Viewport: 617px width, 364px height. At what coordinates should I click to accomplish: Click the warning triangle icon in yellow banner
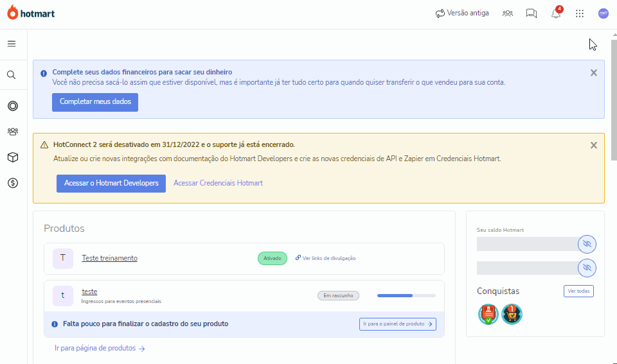point(44,145)
